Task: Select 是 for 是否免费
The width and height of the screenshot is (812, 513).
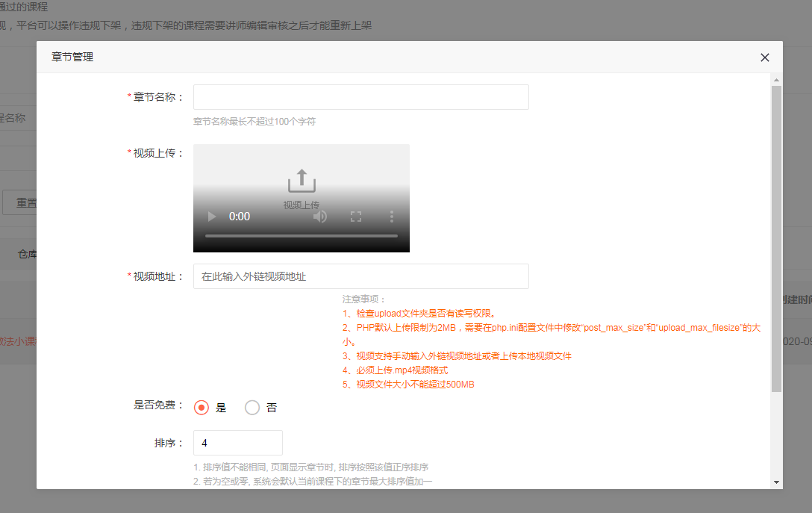Action: [202, 407]
